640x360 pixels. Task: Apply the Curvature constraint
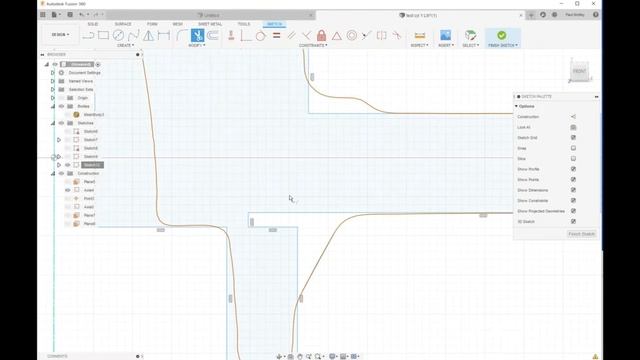coord(397,36)
